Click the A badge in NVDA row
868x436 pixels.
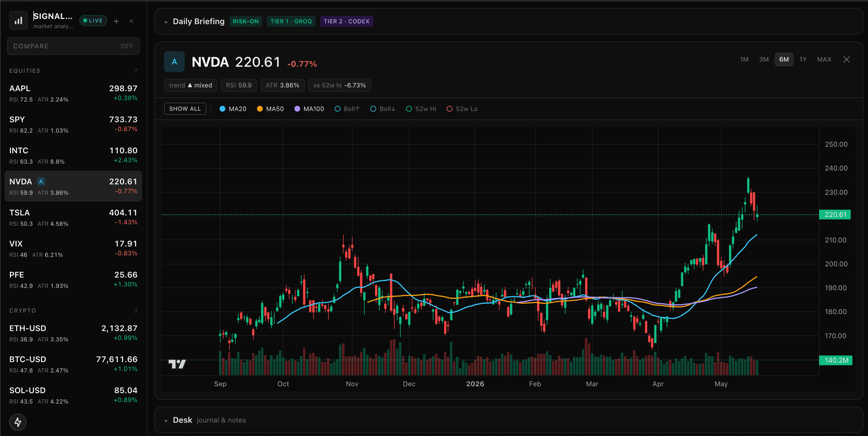coord(41,182)
